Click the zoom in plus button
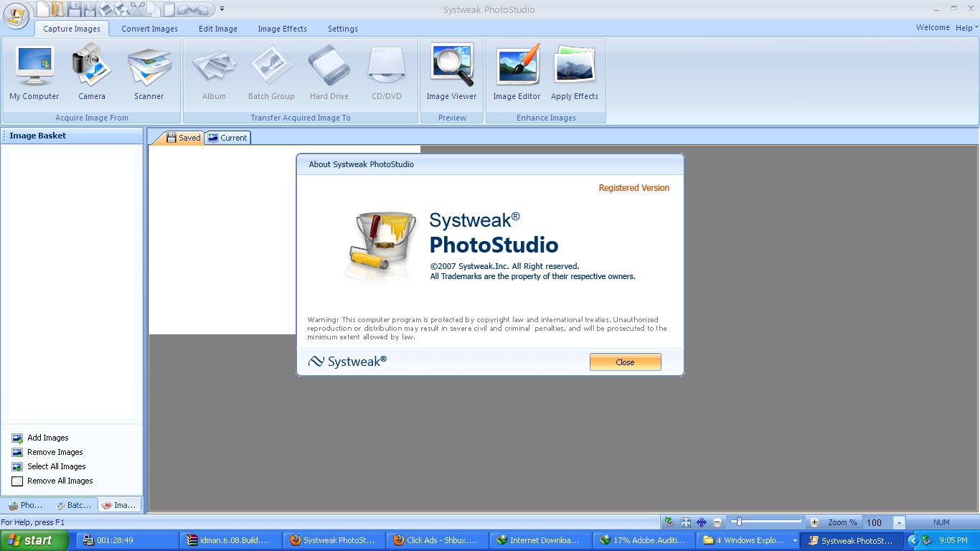This screenshot has width=980, height=551. [x=814, y=522]
